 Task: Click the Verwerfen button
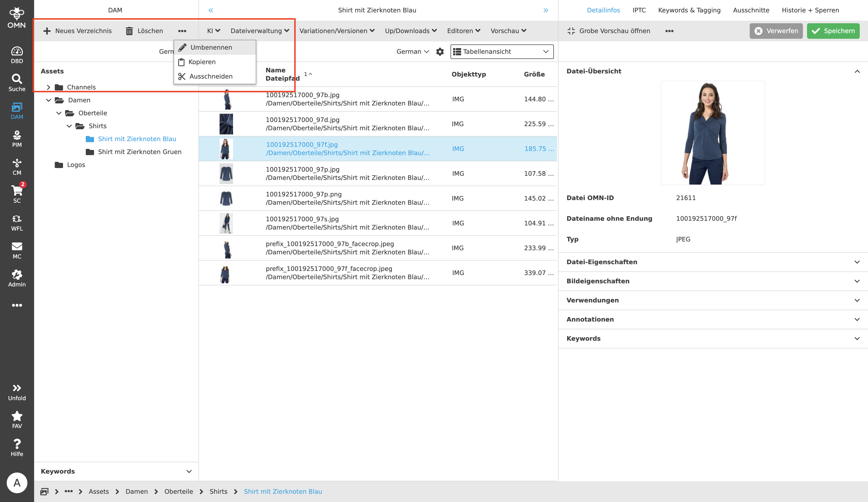776,31
